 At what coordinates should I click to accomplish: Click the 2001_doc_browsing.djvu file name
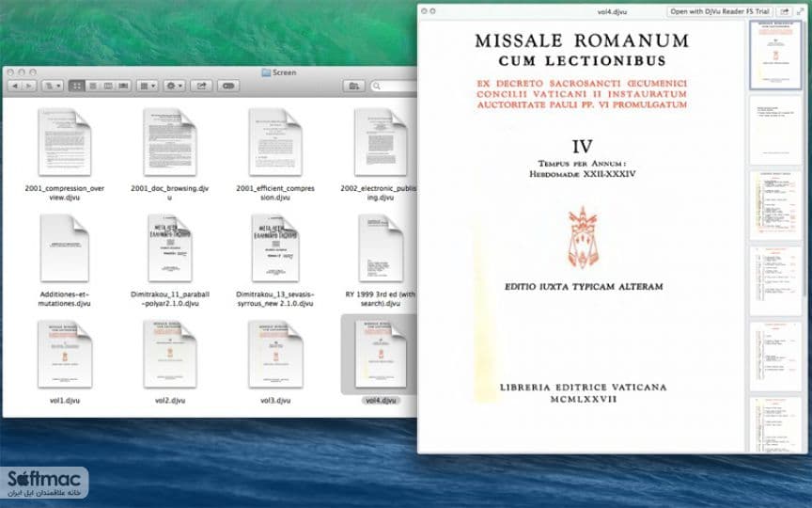(x=170, y=193)
